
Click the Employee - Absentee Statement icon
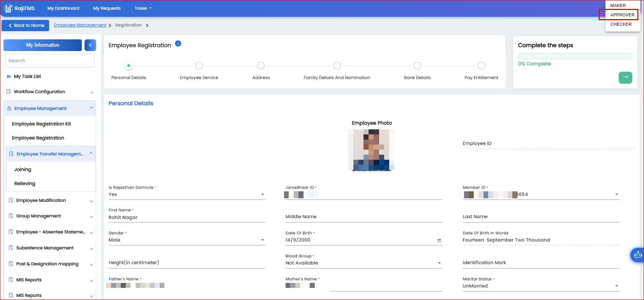[11, 232]
